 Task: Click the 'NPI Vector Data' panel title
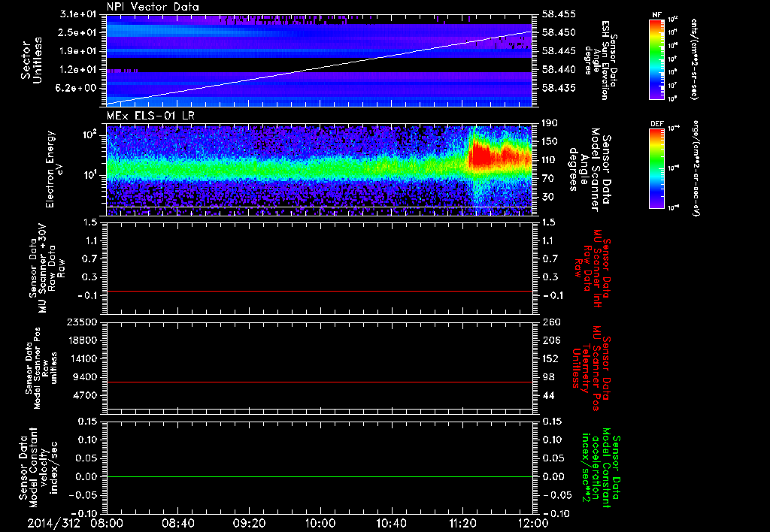[x=153, y=7]
